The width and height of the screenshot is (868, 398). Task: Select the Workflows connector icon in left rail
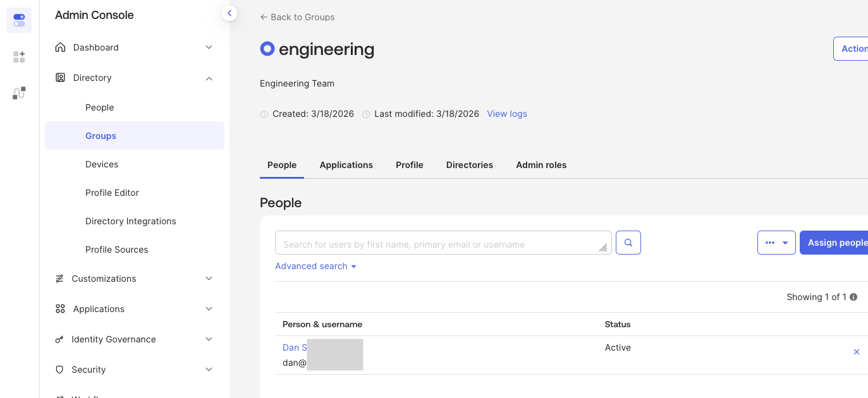[18, 93]
